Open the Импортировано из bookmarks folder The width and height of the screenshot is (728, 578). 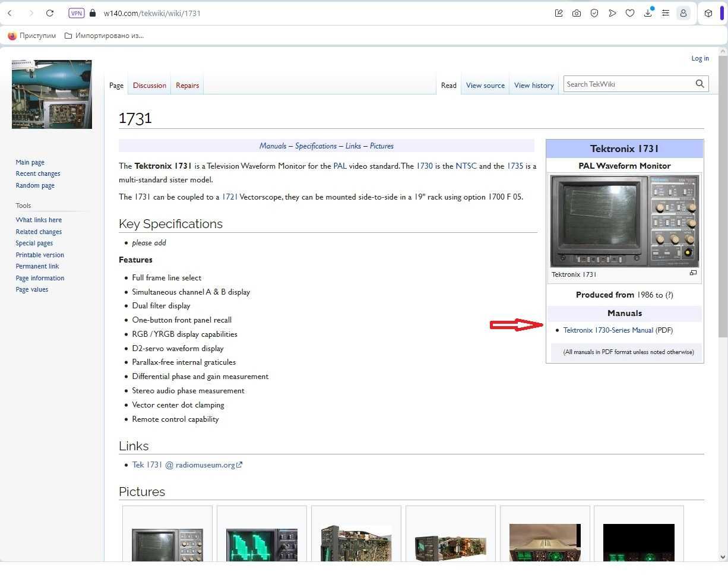104,36
